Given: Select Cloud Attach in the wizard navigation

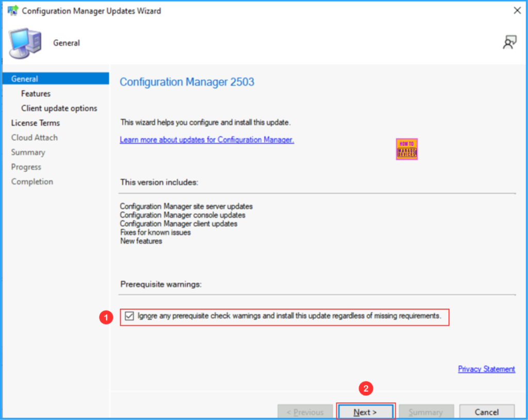Looking at the screenshot, I should point(35,138).
